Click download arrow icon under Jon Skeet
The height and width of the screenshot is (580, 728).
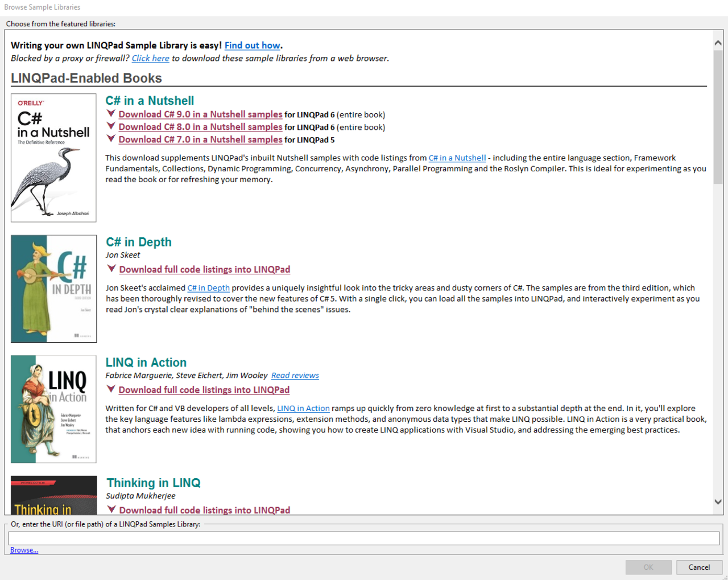coord(111,268)
